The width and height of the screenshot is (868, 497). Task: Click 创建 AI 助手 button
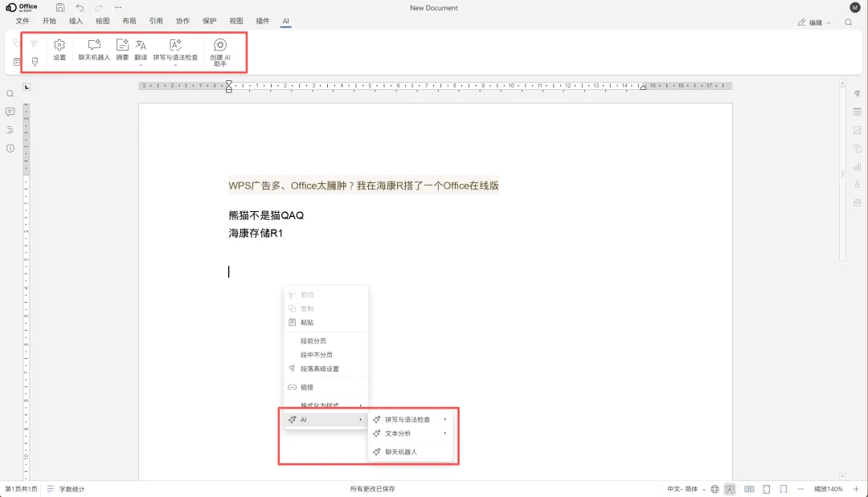(220, 52)
